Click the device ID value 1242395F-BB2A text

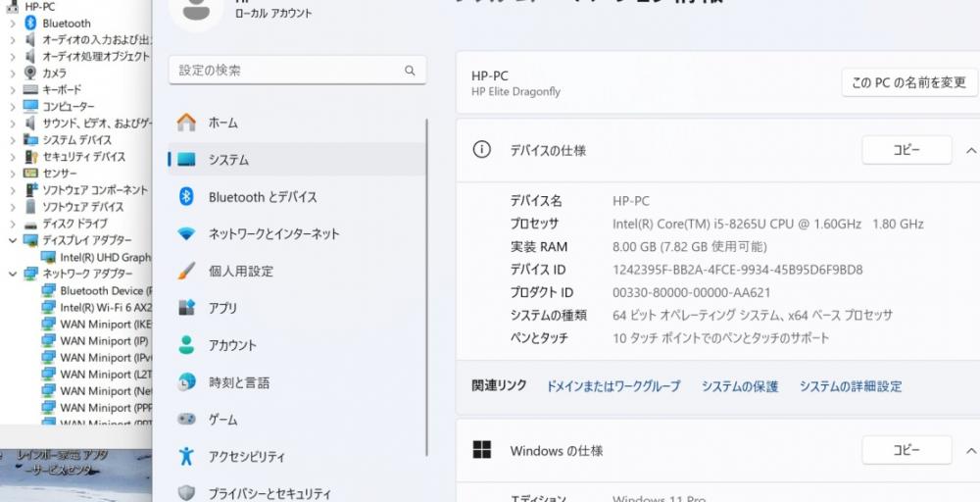click(x=738, y=270)
